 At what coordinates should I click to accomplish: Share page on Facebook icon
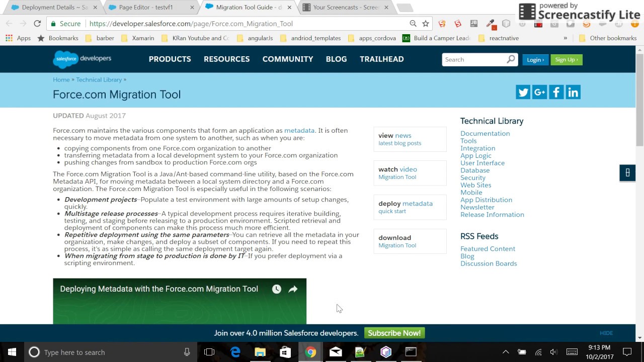[556, 92]
